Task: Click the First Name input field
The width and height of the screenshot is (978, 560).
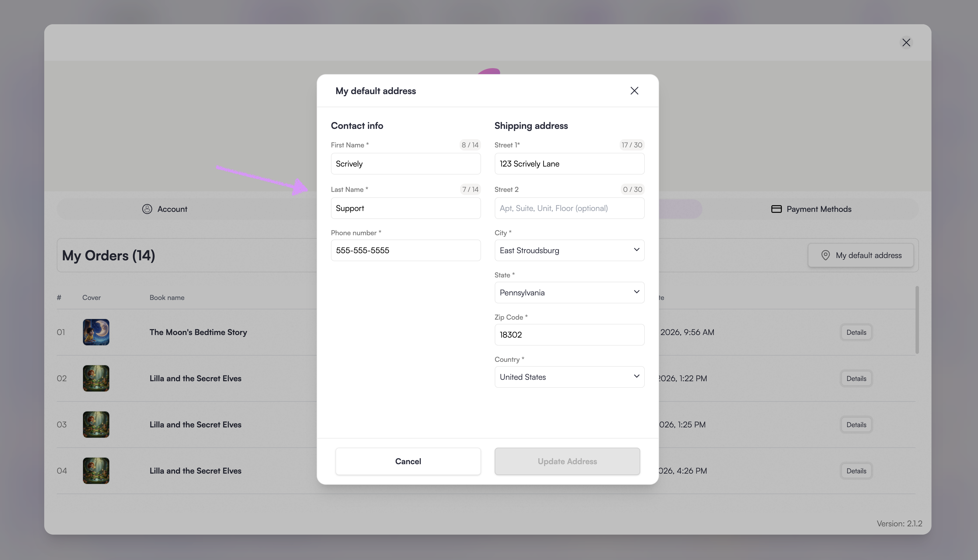Action: [x=405, y=164]
